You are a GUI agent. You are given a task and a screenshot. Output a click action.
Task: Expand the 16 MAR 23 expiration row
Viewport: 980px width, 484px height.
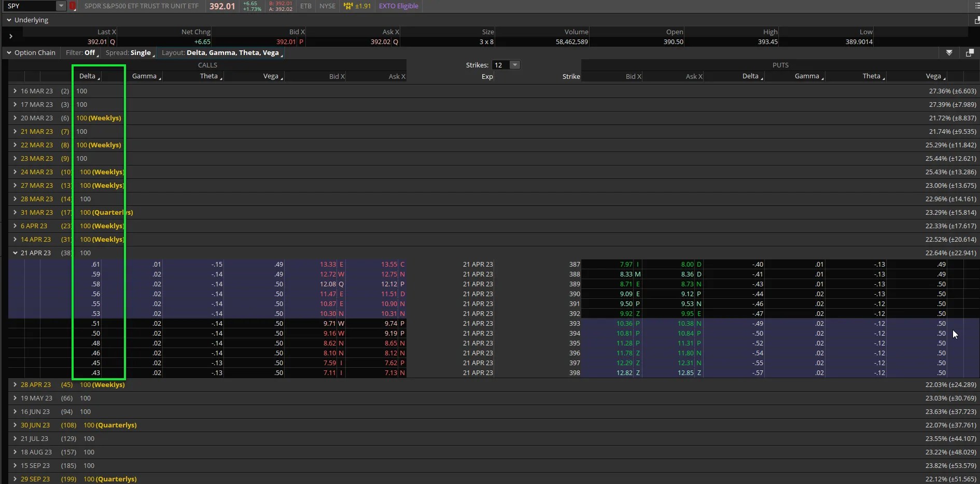pyautogui.click(x=14, y=91)
